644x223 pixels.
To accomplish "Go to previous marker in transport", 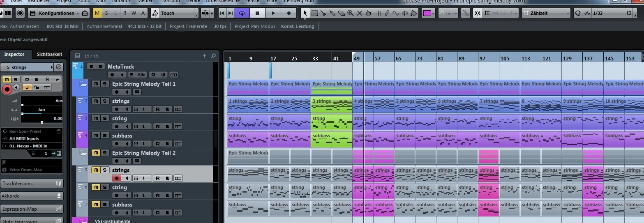I will pyautogui.click(x=222, y=13).
